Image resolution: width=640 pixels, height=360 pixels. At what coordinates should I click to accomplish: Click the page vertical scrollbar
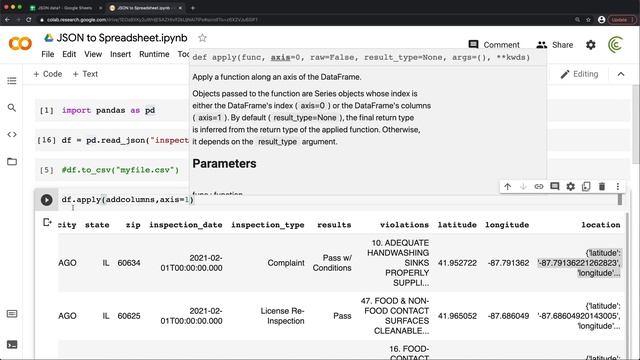636,124
